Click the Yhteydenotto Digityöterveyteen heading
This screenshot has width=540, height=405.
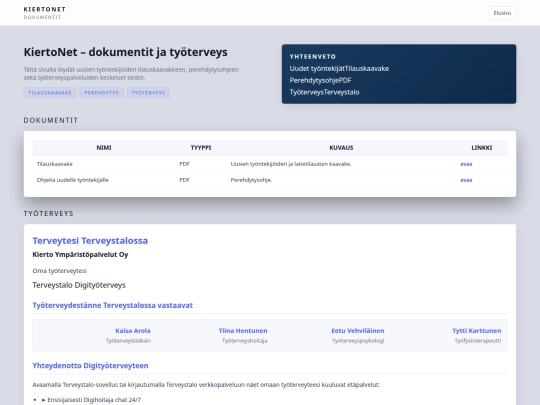pyautogui.click(x=90, y=365)
